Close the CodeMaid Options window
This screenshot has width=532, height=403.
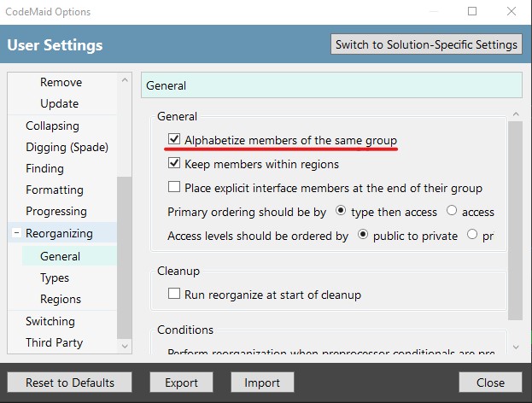point(512,11)
